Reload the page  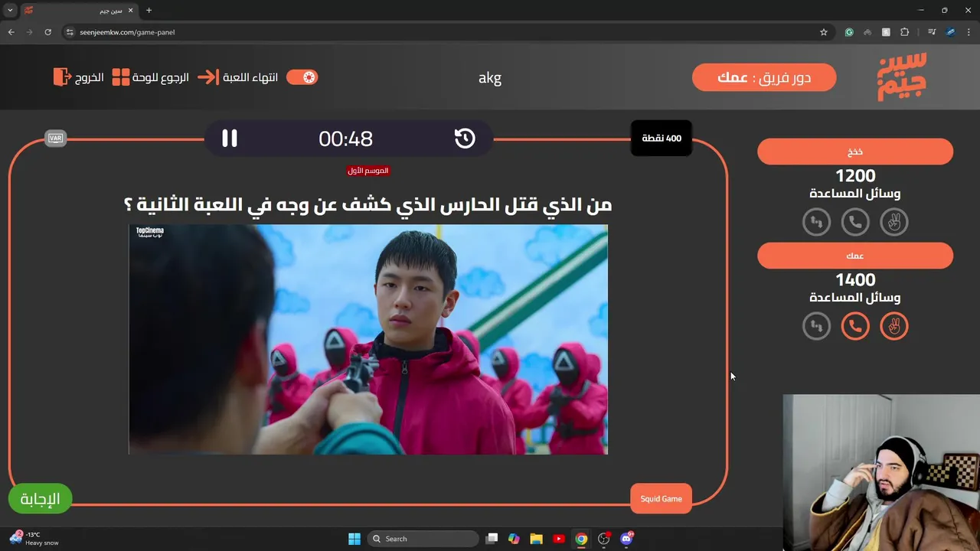47,32
